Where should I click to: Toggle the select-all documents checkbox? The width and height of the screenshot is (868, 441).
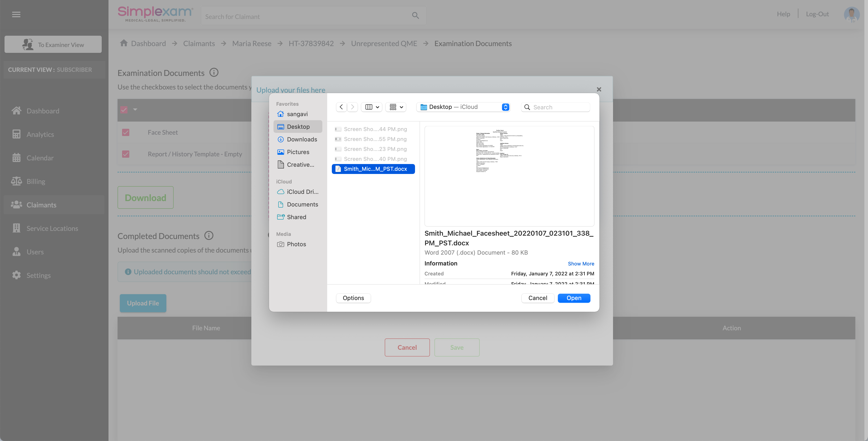point(124,110)
